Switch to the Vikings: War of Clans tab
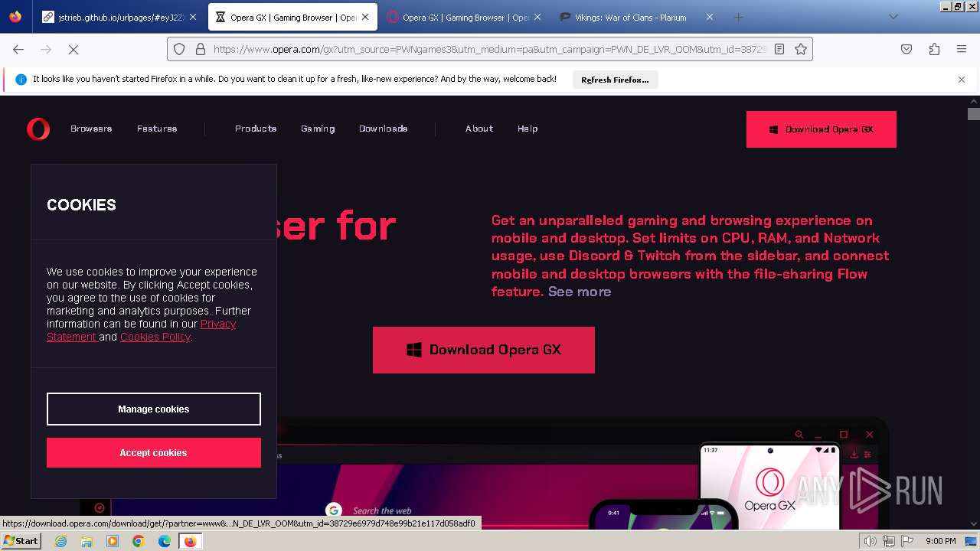The width and height of the screenshot is (980, 551). [x=639, y=17]
